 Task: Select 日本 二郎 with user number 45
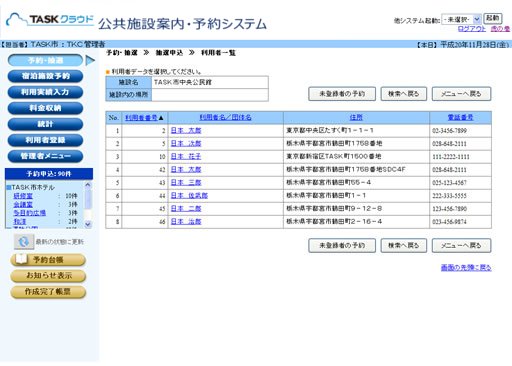coord(186,208)
